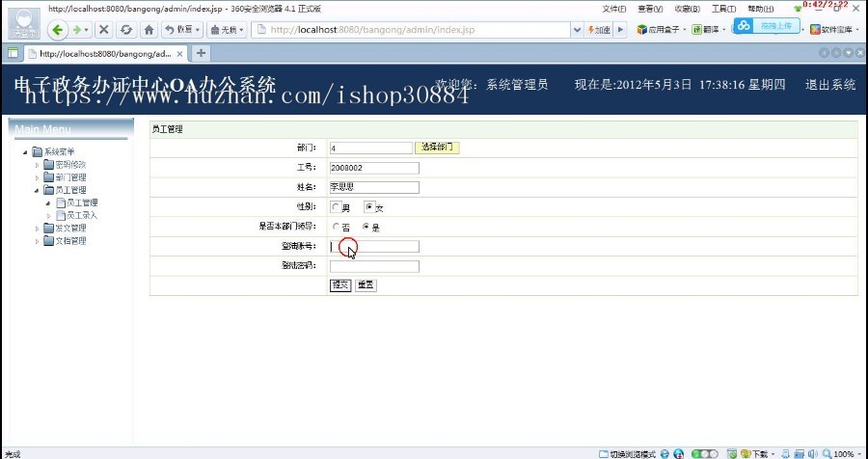This screenshot has width=868, height=459.
Task: Click the music note icon in status bar
Action: 787,454
